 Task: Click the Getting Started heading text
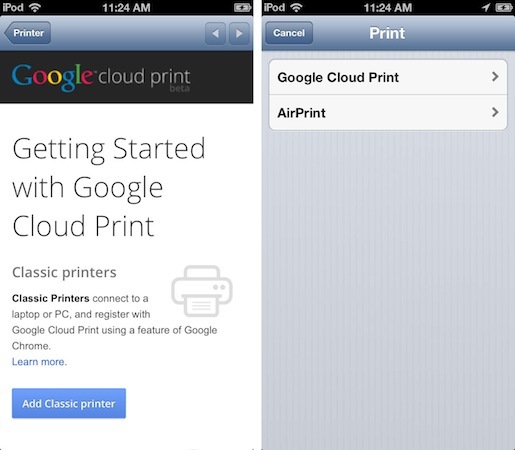[109, 188]
